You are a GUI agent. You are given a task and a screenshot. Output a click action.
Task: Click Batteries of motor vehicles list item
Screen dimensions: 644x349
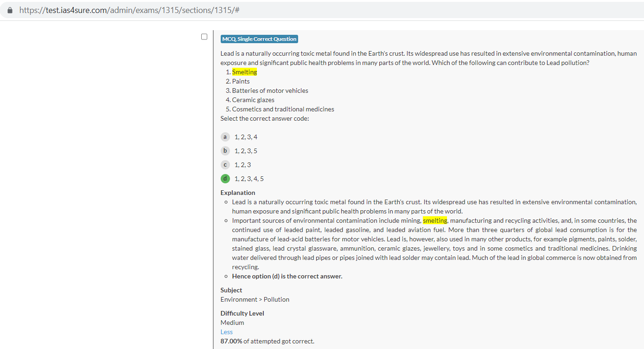pyautogui.click(x=270, y=90)
